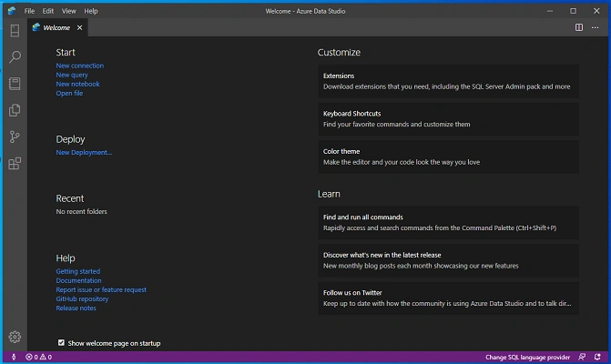The image size is (611, 364).
Task: Click the New connection link
Action: [80, 66]
